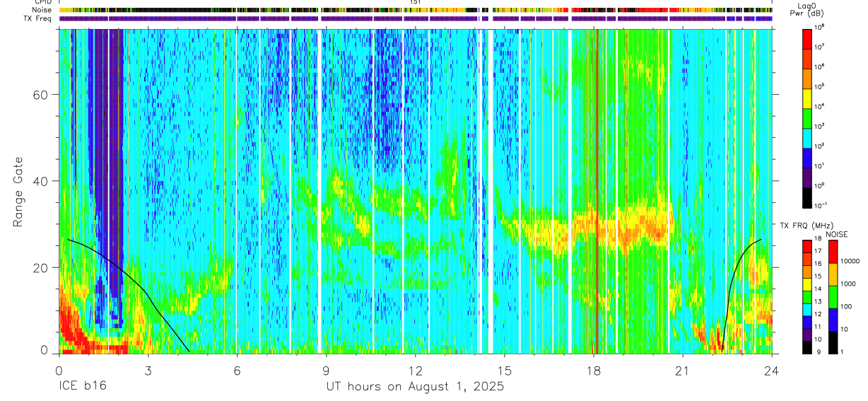Click the x-axis tick label '3'
868x401 pixels.
(x=148, y=371)
